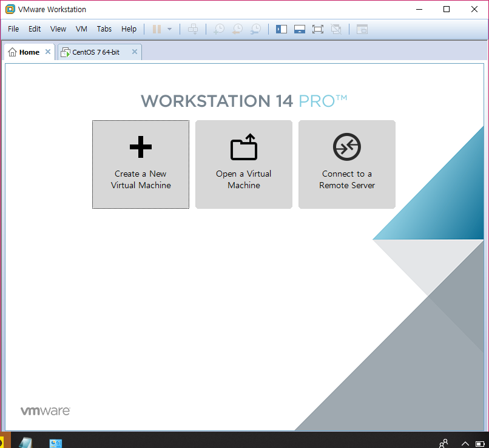The height and width of the screenshot is (448, 489).
Task: Click the Revert to Snapshot icon
Action: [237, 29]
